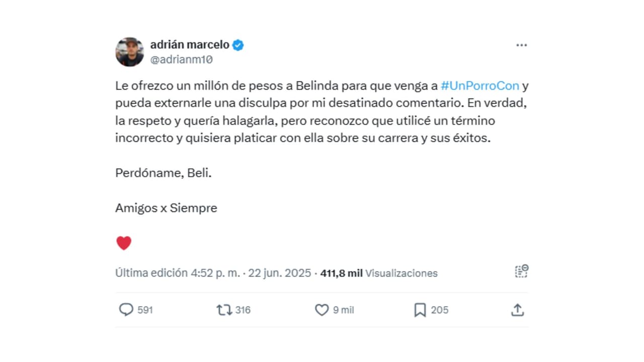Click the @adrianm10 handle

point(182,59)
